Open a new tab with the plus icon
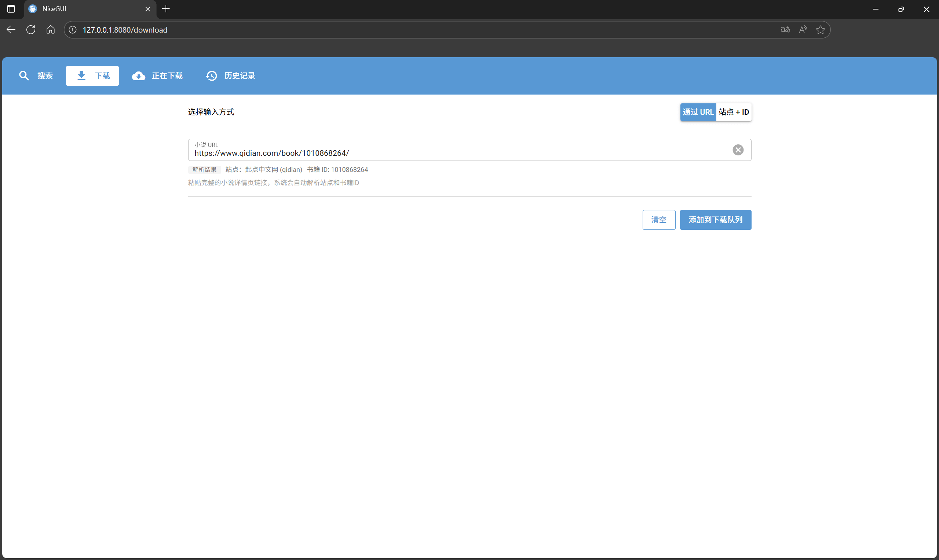Image resolution: width=939 pixels, height=560 pixels. pos(165,9)
